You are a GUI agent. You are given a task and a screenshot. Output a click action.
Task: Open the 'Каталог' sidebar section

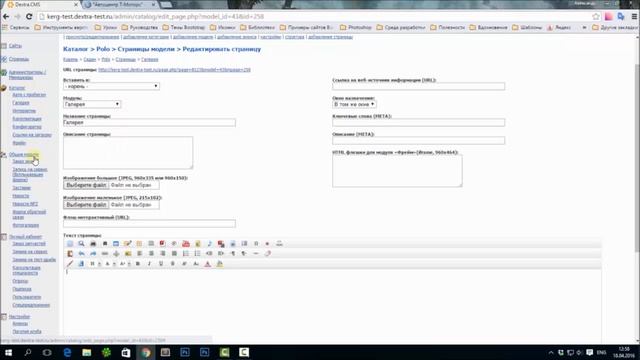click(x=17, y=88)
